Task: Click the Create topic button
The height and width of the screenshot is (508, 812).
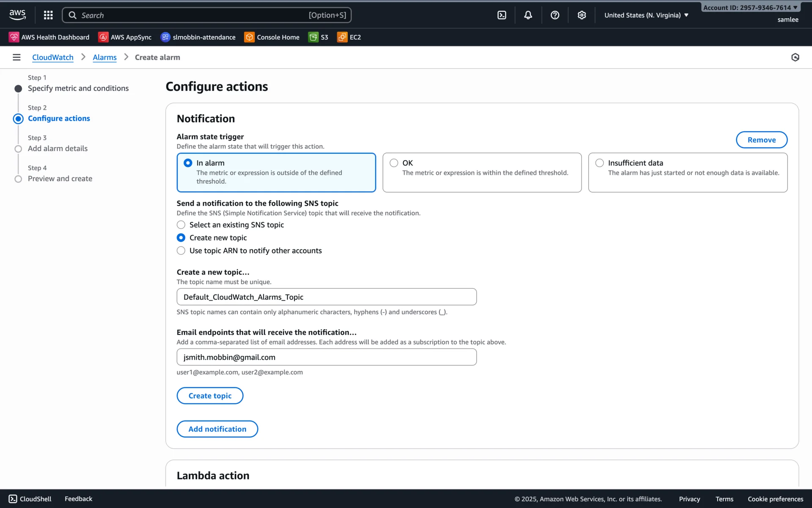Action: pos(210,395)
